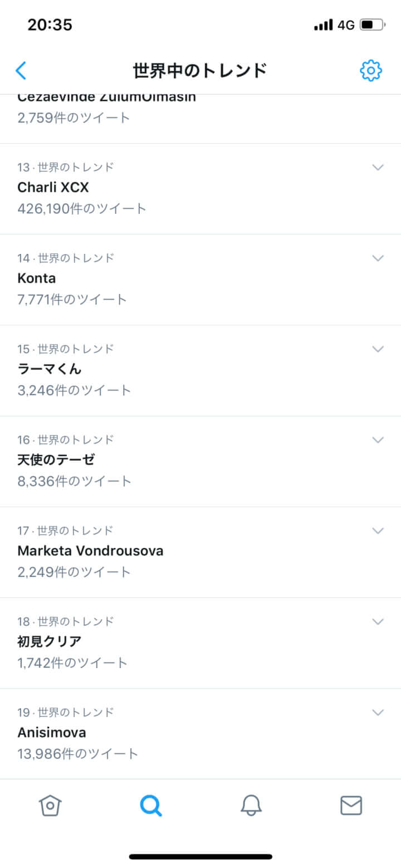Select the ラーマくん trending topic
Image resolution: width=401 pixels, height=868 pixels.
tap(50, 369)
